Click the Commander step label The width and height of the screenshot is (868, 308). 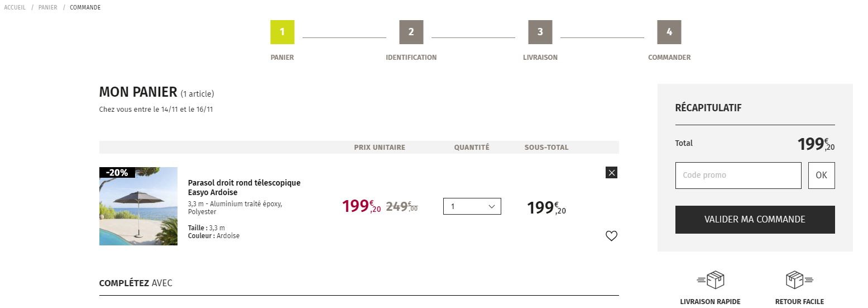click(669, 58)
